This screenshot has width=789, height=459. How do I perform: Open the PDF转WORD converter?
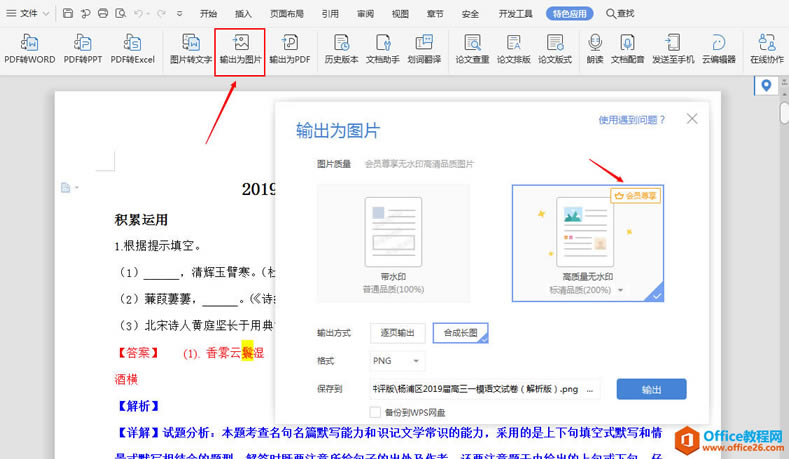pyautogui.click(x=30, y=49)
